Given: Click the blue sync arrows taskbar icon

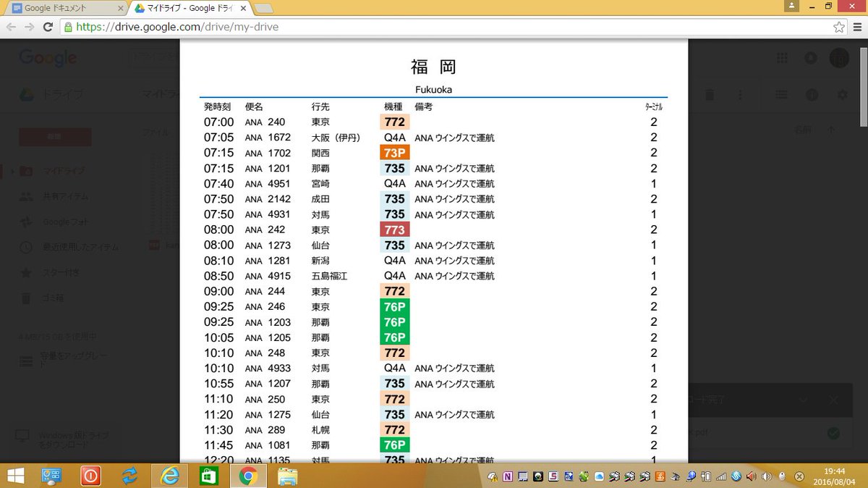Looking at the screenshot, I should (x=131, y=476).
